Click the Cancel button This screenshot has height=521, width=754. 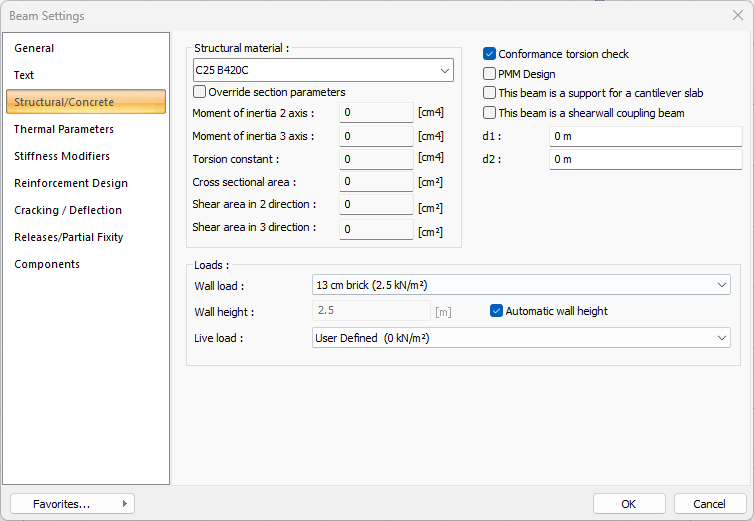[x=709, y=504]
